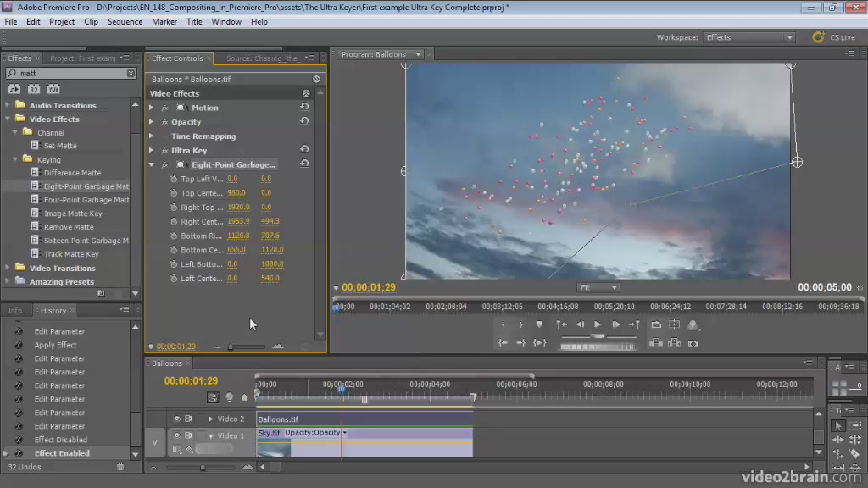Image resolution: width=868 pixels, height=488 pixels.
Task: Toggle animation stopwatch for Bottom Center
Action: (174, 250)
